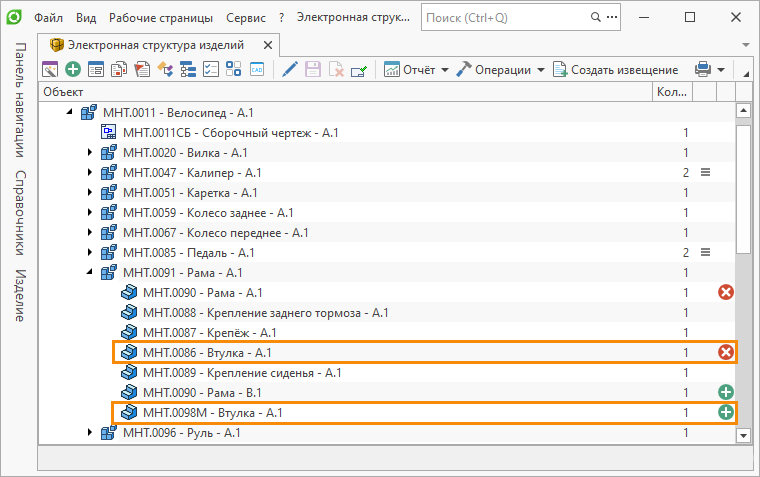Image resolution: width=760 pixels, height=477 pixels.
Task: Open the Файл menu
Action: (x=48, y=18)
